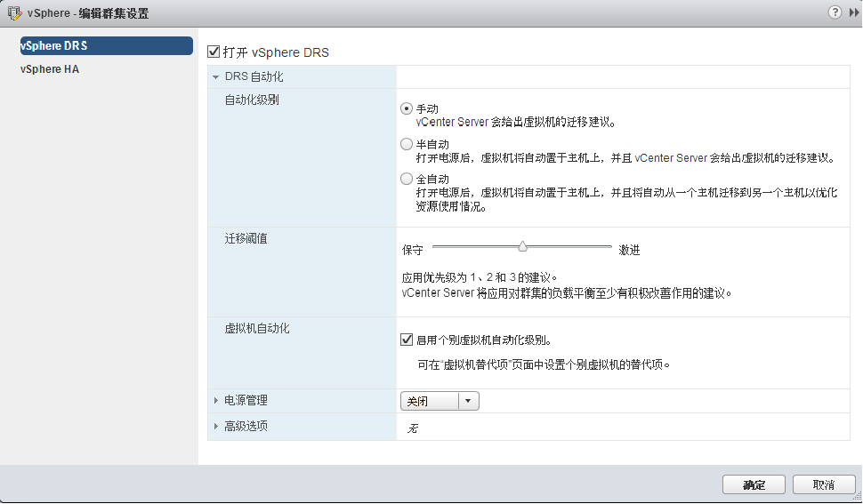The width and height of the screenshot is (863, 504).
Task: Toggle 启用个别虚拟机自动化级别 checkbox
Action: tap(407, 340)
